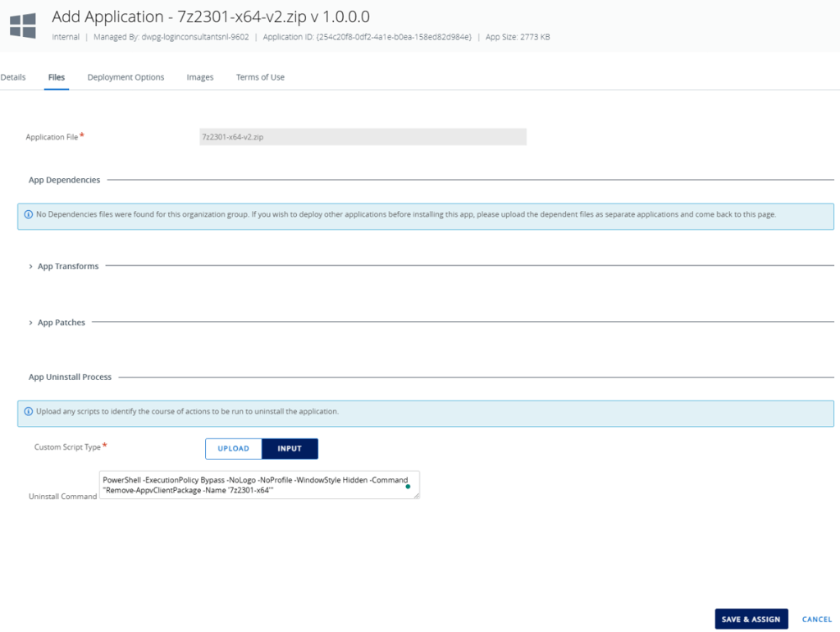
Task: Select UPLOAD custom script type
Action: pyautogui.click(x=233, y=448)
